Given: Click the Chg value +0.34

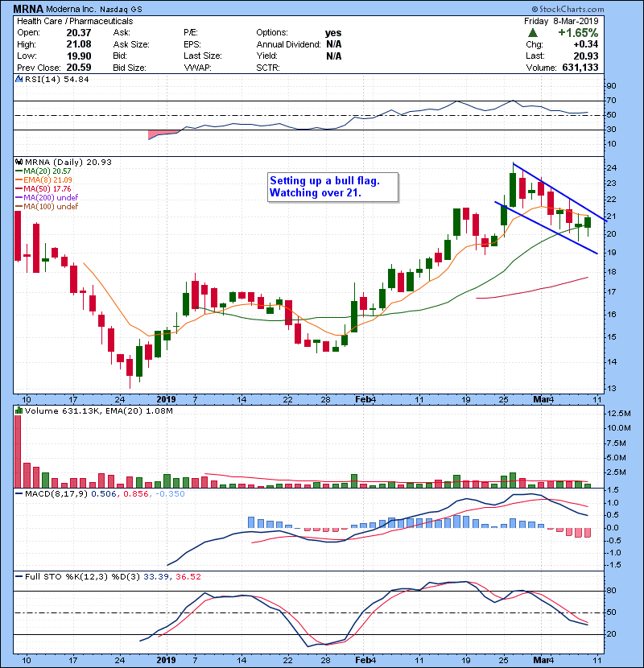Looking at the screenshot, I should point(585,44).
